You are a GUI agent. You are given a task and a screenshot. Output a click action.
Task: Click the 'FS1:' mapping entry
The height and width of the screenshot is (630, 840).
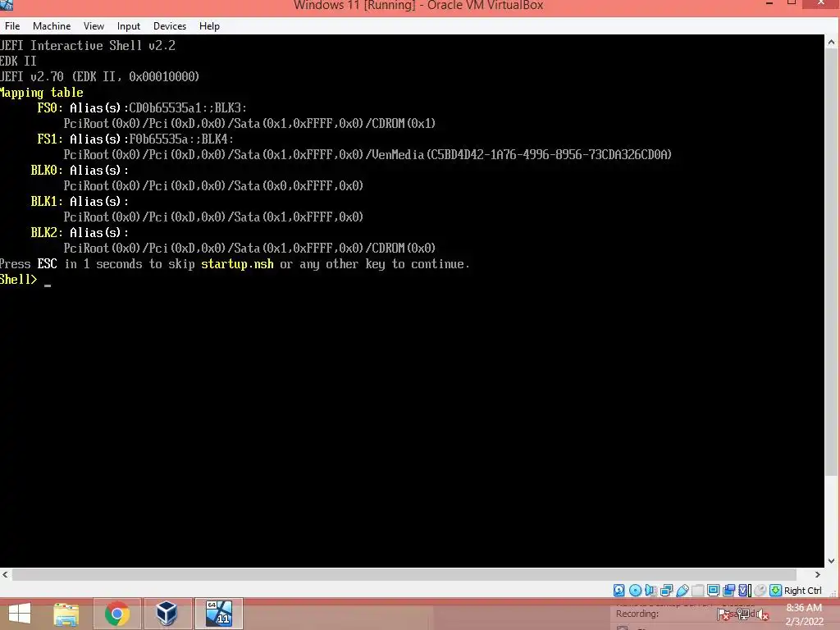50,139
